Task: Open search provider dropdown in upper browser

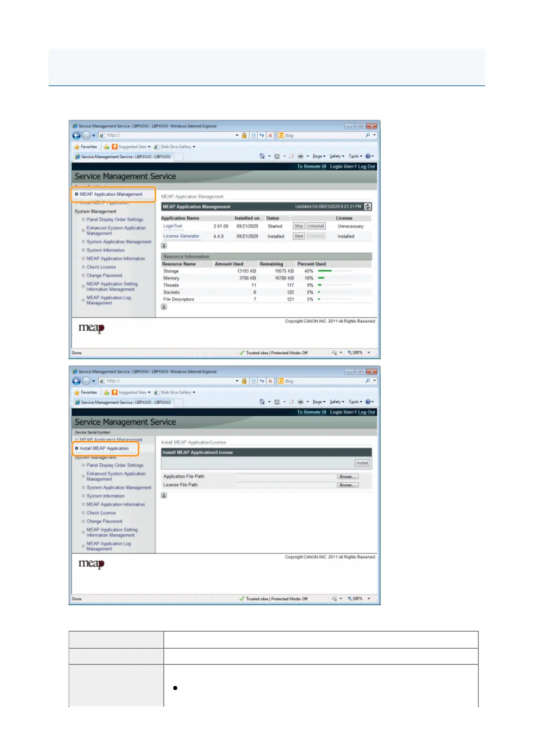Action: (x=374, y=135)
